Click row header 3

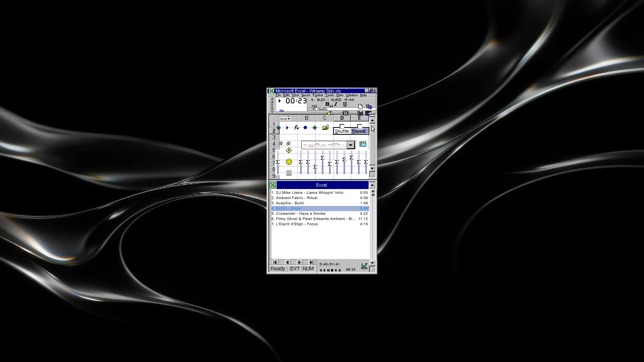274,137
